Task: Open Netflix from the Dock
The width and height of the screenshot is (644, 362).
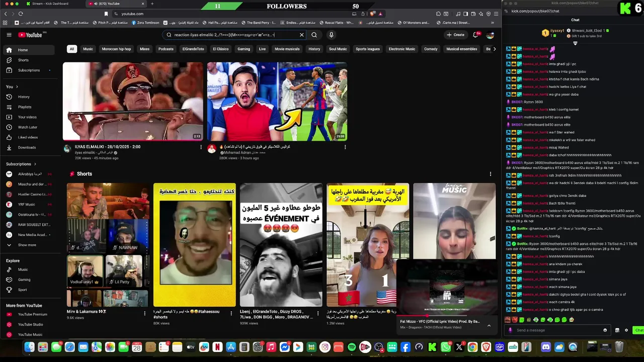Action: [217, 347]
